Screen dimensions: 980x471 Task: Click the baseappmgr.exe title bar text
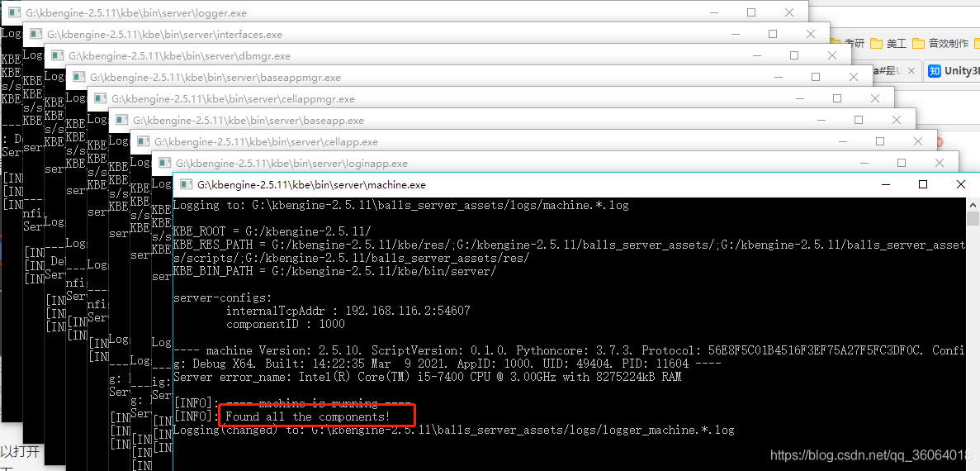point(215,78)
